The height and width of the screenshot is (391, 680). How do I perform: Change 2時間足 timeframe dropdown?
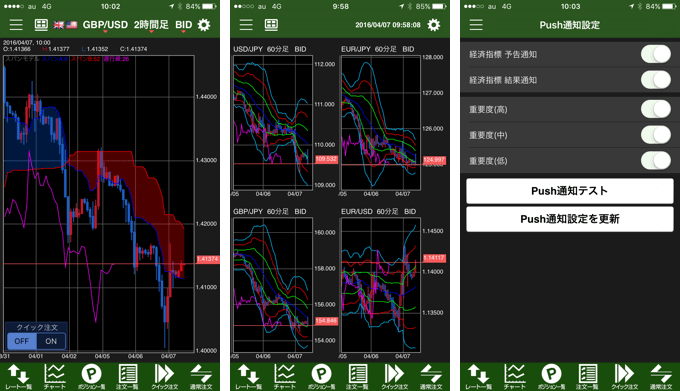pyautogui.click(x=151, y=25)
